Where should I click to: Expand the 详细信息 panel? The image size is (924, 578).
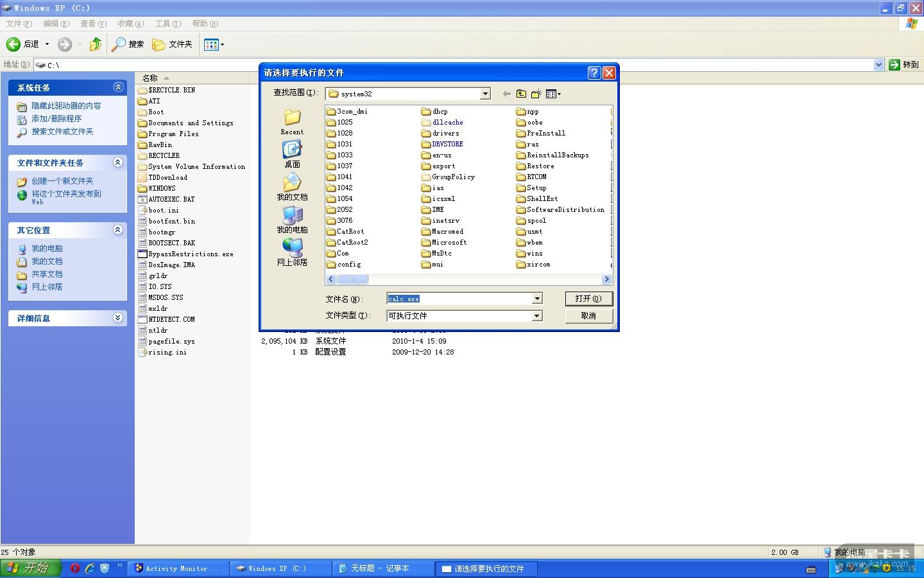pos(118,318)
